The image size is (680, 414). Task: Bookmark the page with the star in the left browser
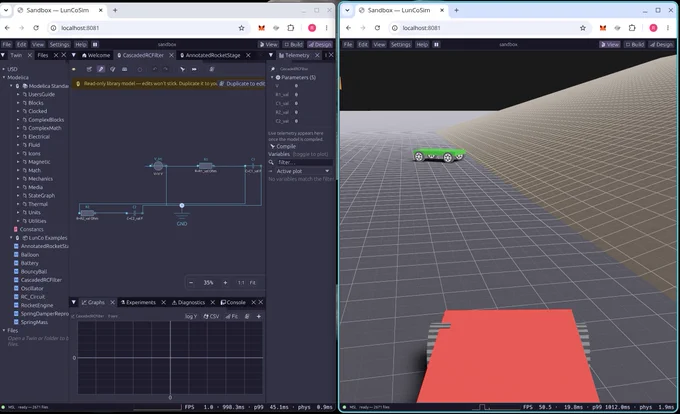click(242, 28)
